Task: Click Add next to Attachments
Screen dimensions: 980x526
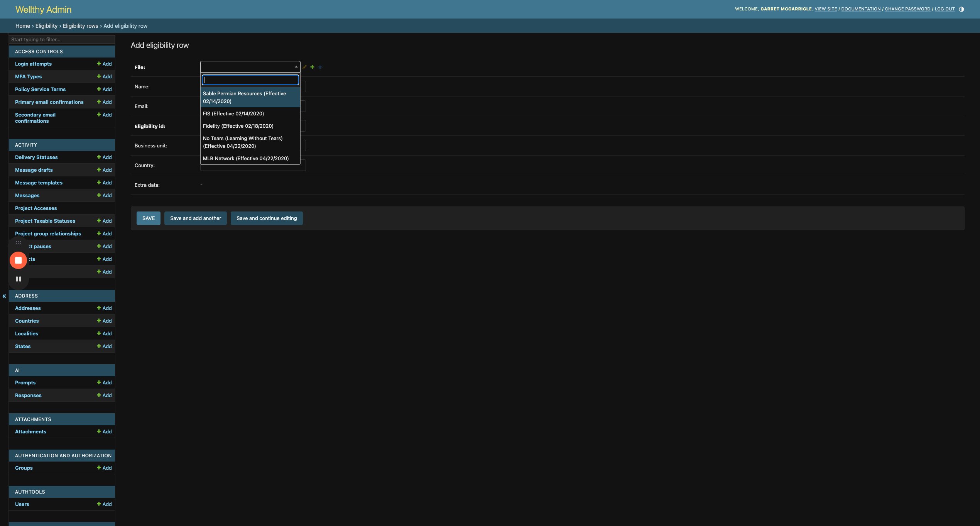Action: point(104,431)
